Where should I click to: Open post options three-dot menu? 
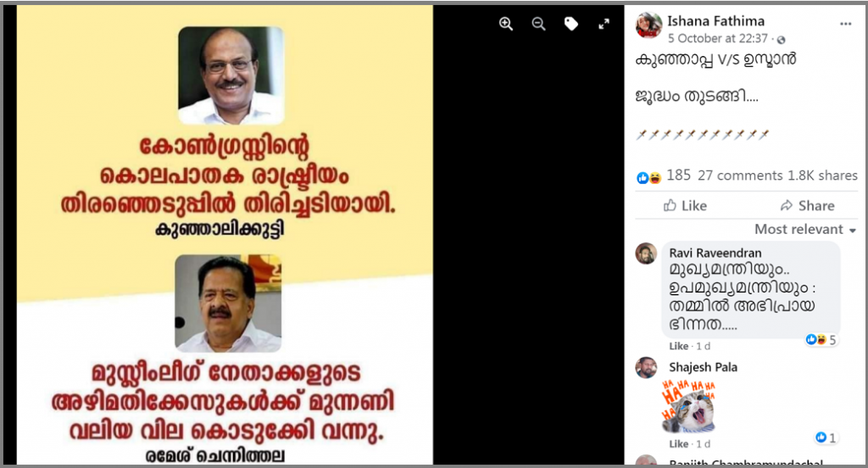coord(845,24)
